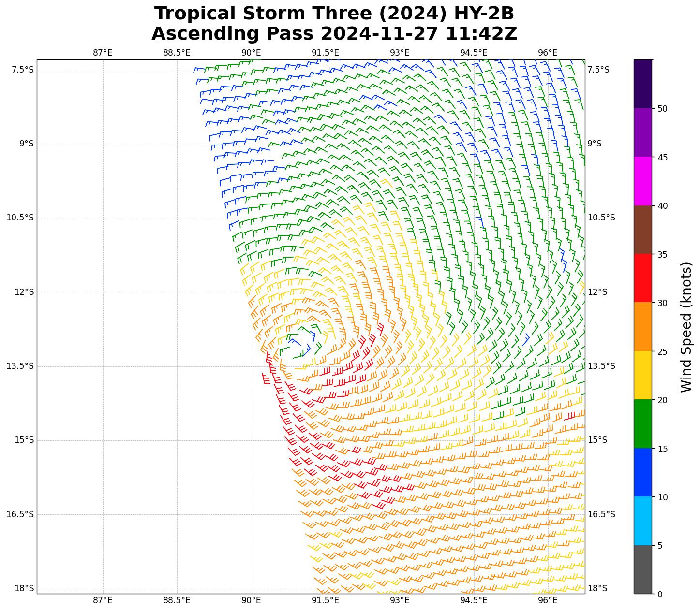Click the colorbar tick label 50

pos(662,109)
